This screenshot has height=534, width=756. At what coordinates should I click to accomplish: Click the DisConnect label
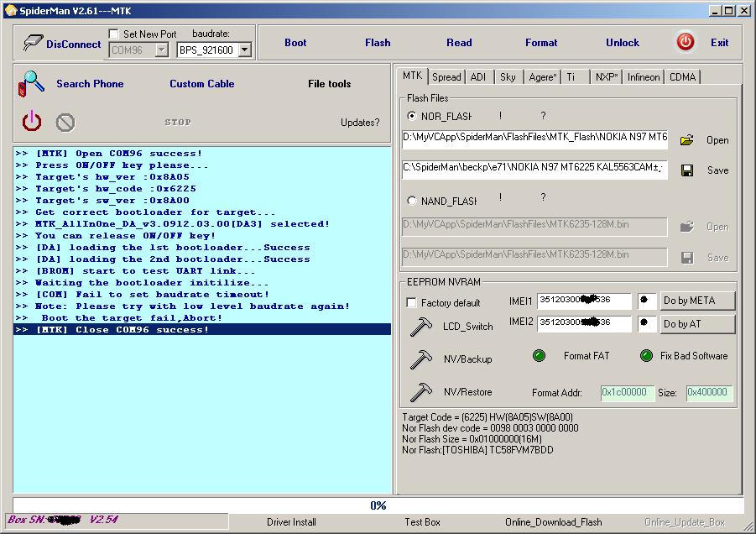pyautogui.click(x=74, y=44)
